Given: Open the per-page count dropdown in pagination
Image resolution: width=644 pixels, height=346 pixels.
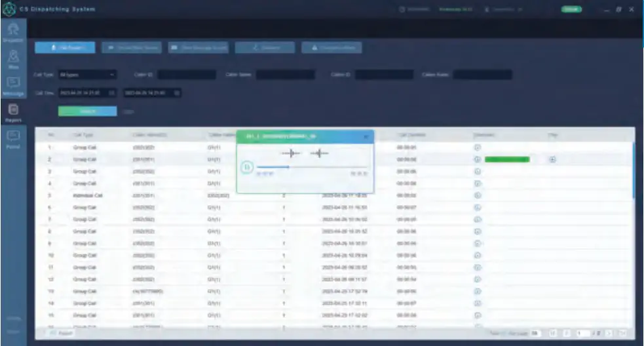Looking at the screenshot, I should (535, 334).
